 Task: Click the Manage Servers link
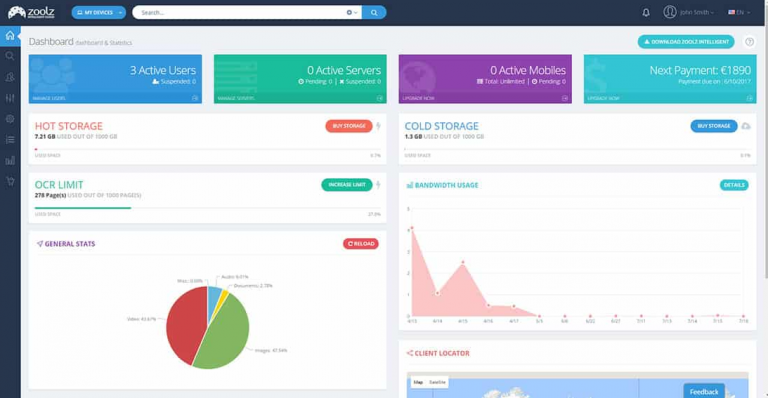pos(236,98)
